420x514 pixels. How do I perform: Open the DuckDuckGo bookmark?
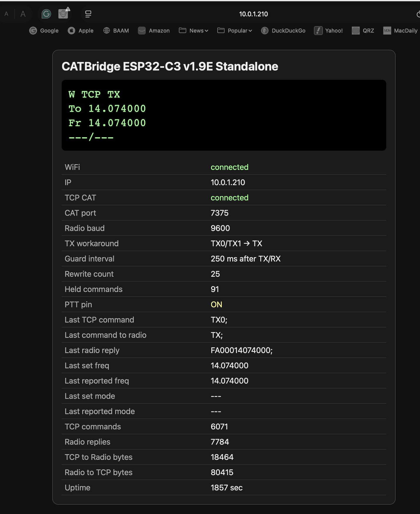tap(283, 31)
